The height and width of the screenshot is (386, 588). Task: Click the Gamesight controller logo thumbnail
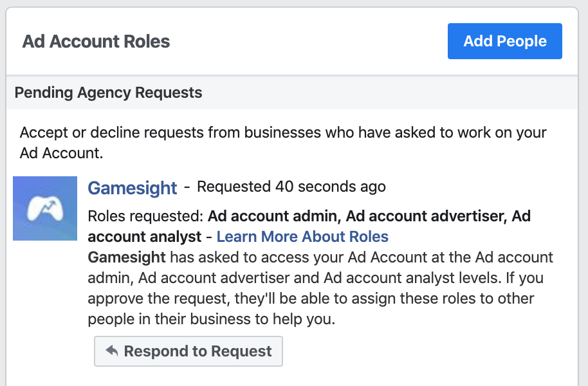coord(45,208)
